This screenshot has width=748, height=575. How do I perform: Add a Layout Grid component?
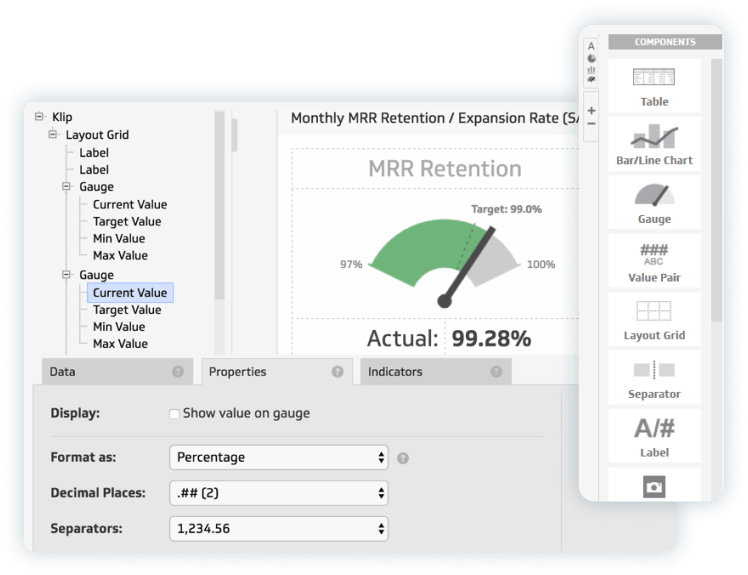(654, 320)
